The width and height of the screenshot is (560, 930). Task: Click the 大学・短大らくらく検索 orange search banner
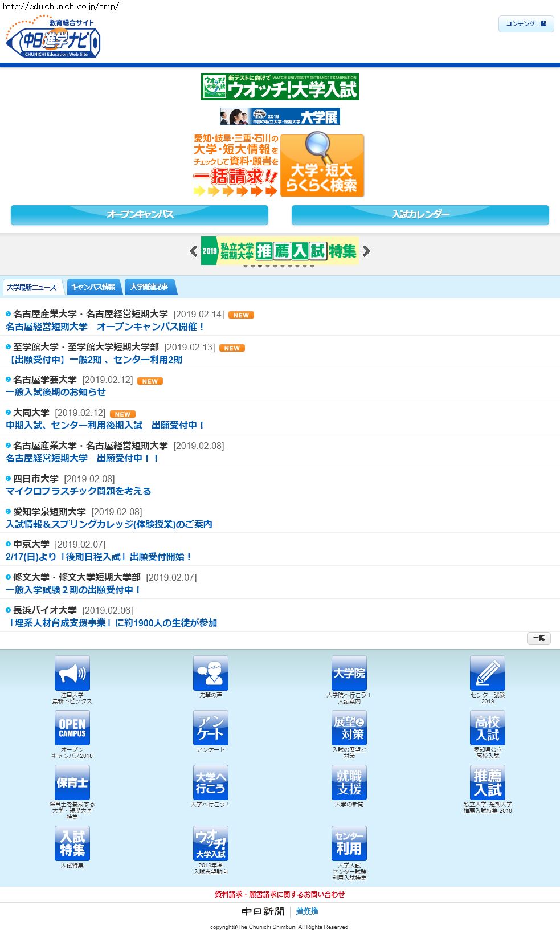[x=322, y=166]
